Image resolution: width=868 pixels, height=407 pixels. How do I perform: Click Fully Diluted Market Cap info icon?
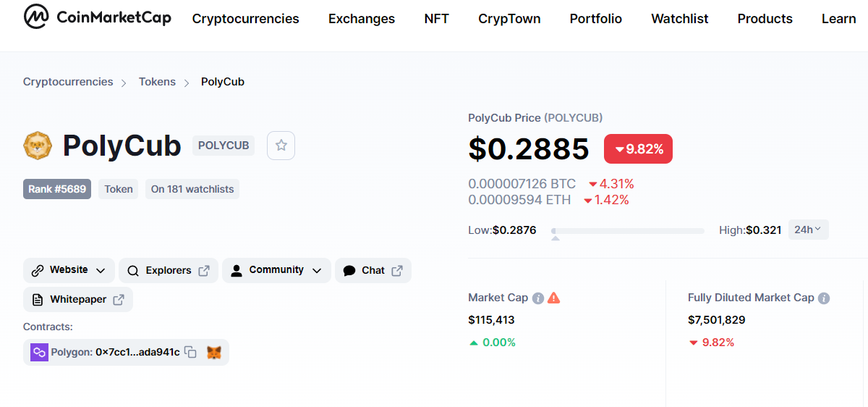[824, 298]
